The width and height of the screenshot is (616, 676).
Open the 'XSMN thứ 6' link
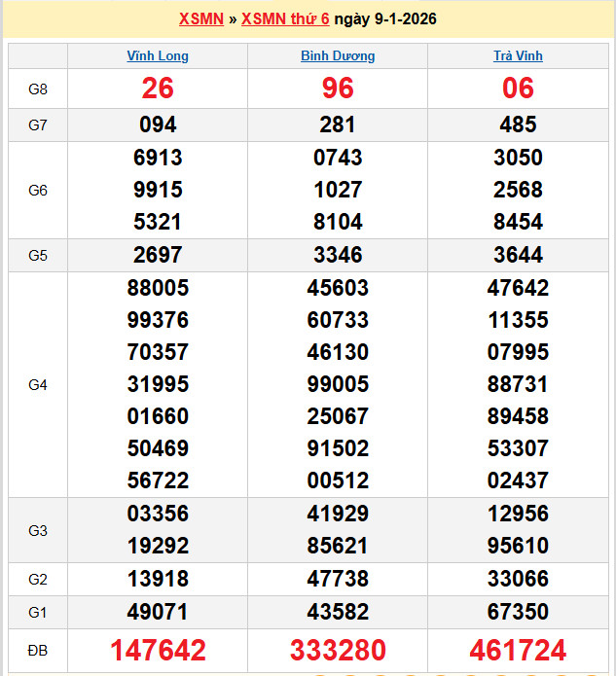[285, 19]
